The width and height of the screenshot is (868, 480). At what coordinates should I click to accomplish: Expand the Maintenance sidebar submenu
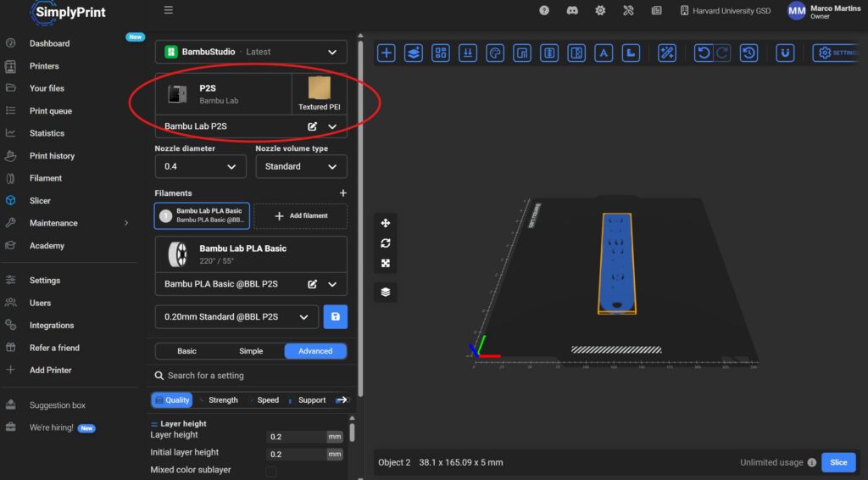[x=126, y=223]
